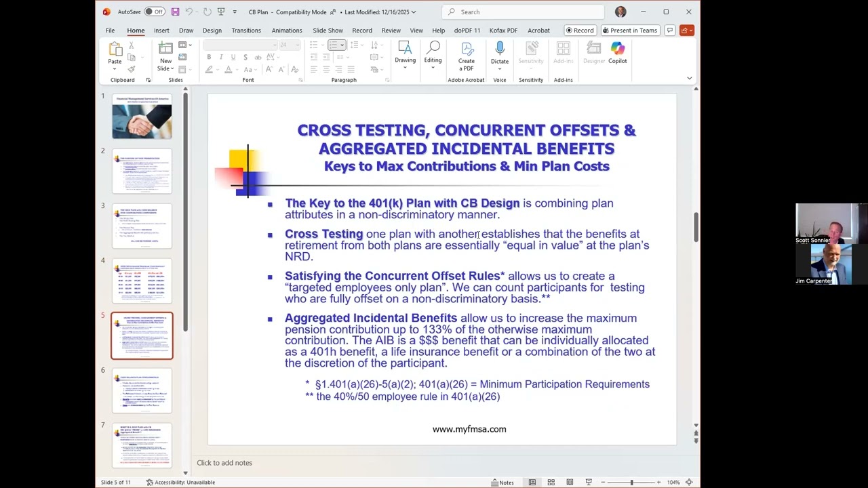Image resolution: width=868 pixels, height=488 pixels.
Task: Switch to Slide Sorter view icon
Action: tap(551, 483)
